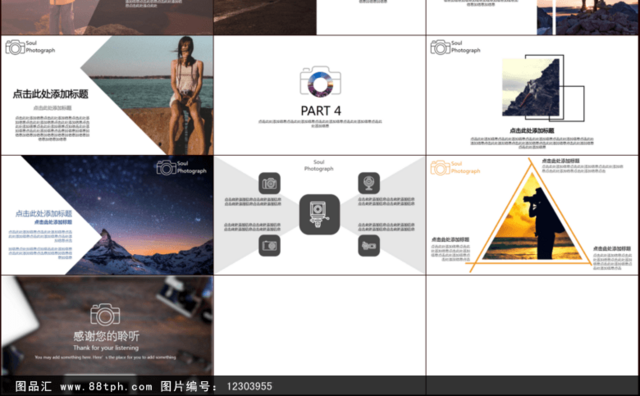Click the video camcorder icon
Image resolution: width=640 pixels, height=396 pixels.
369,245
